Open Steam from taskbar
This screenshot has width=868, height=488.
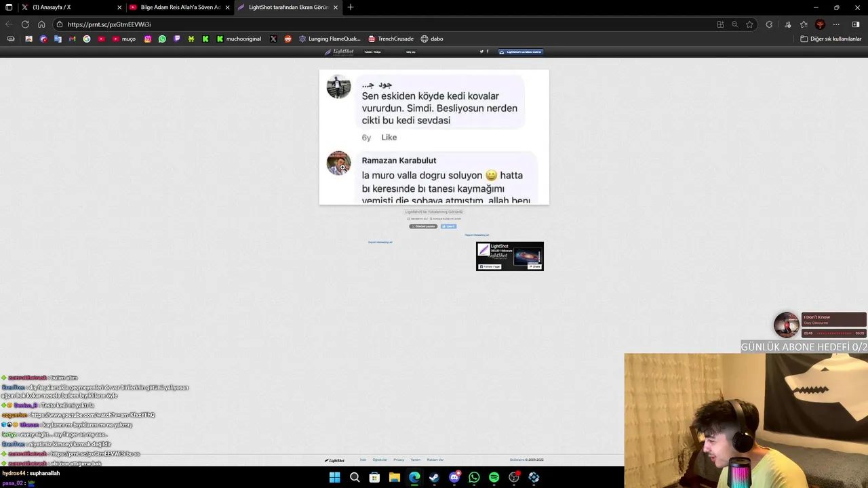[x=434, y=478]
